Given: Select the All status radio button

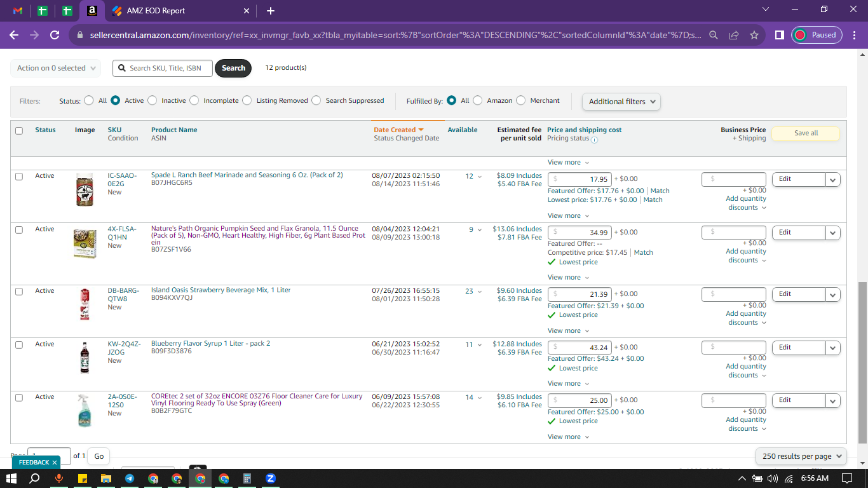Looking at the screenshot, I should pos(88,100).
